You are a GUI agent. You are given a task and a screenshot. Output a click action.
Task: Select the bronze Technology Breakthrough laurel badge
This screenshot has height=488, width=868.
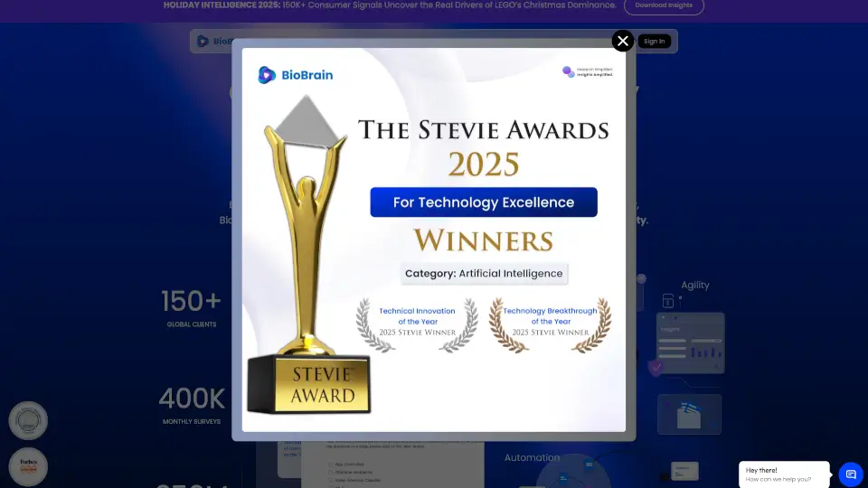pos(550,323)
